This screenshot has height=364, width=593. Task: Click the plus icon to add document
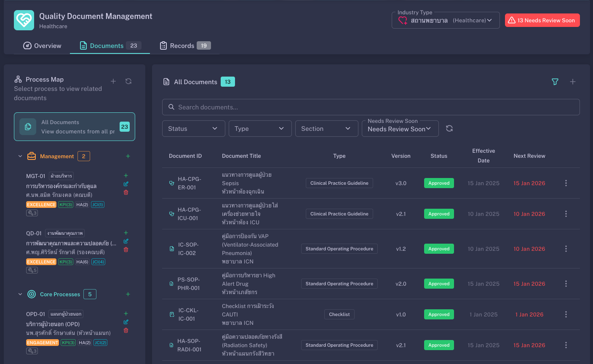click(x=573, y=82)
